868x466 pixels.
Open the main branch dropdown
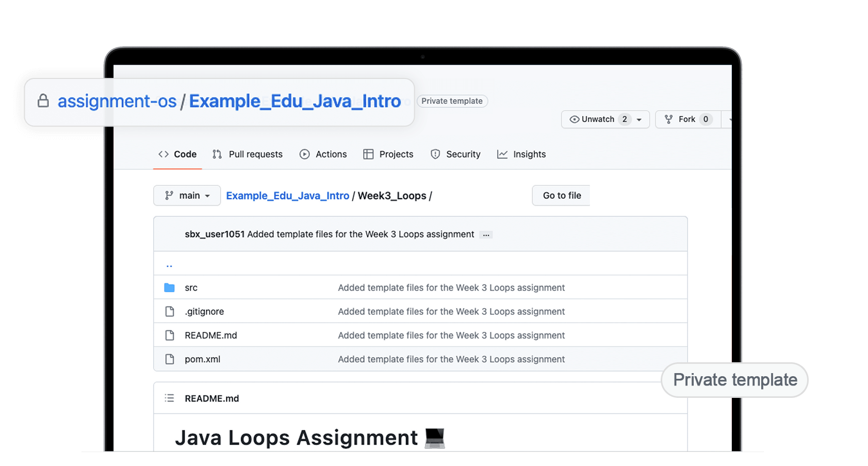click(x=187, y=195)
